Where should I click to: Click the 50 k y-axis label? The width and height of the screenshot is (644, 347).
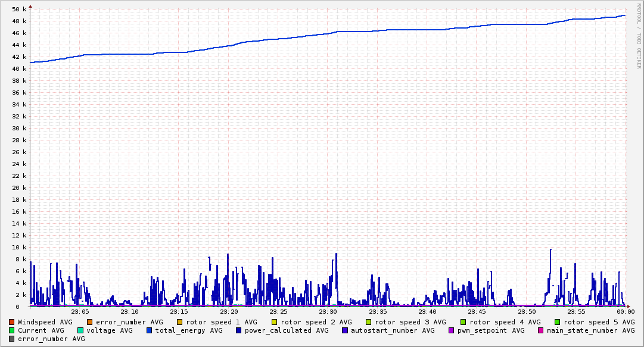(x=19, y=10)
